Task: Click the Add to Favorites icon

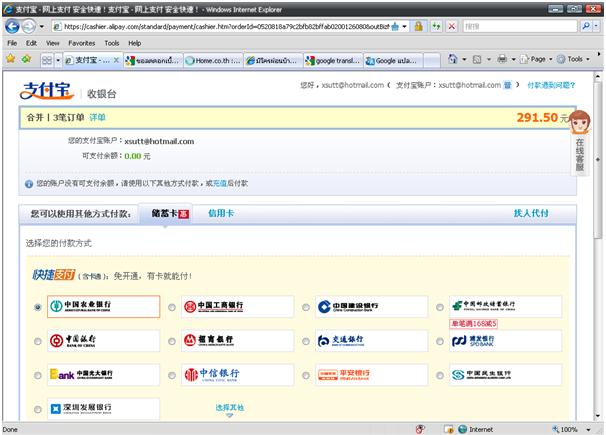Action: click(x=26, y=59)
